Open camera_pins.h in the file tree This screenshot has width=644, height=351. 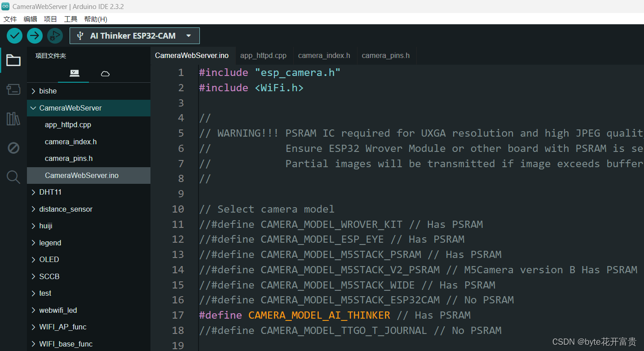click(x=89, y=158)
